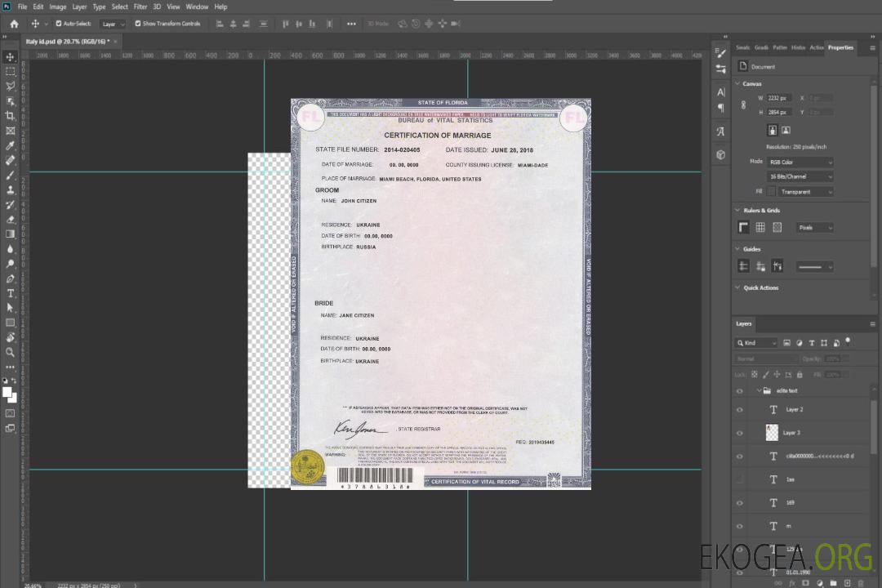Toggle visibility of Layer 3
882x588 pixels.
(x=740, y=433)
